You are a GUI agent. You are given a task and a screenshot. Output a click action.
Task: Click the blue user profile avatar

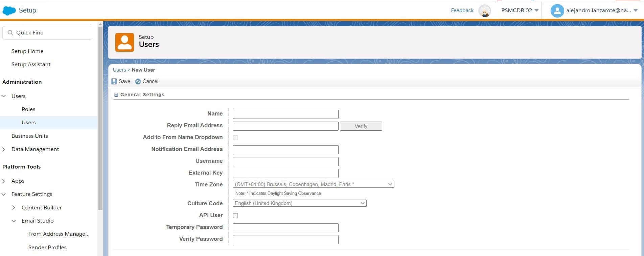[x=557, y=11]
